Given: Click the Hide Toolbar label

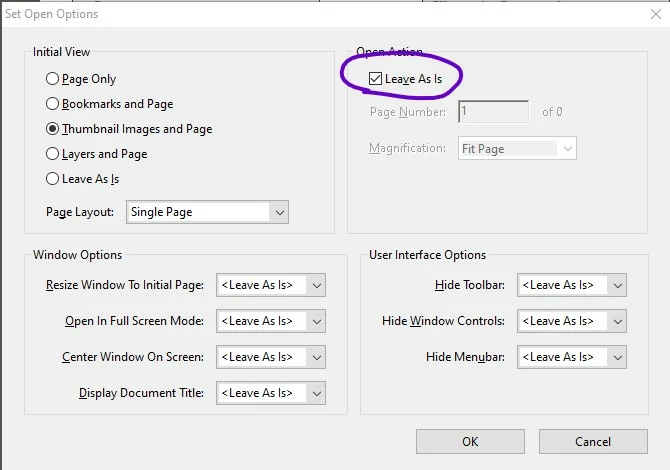Looking at the screenshot, I should [x=470, y=285].
